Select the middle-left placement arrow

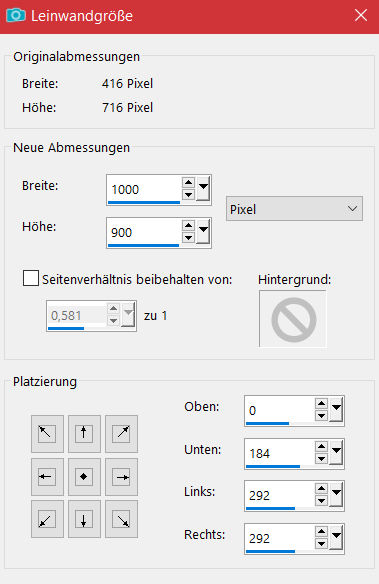pos(47,477)
